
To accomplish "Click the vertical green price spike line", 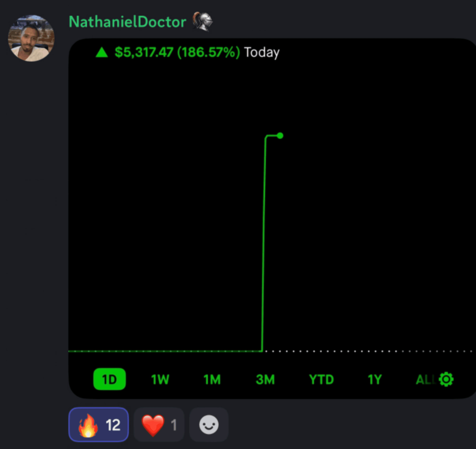I will (264, 243).
